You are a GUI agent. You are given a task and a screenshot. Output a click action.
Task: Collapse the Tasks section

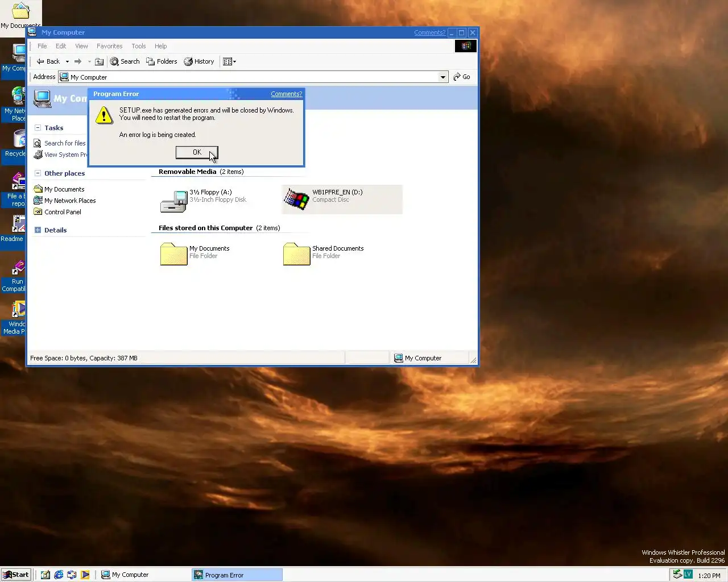point(38,128)
